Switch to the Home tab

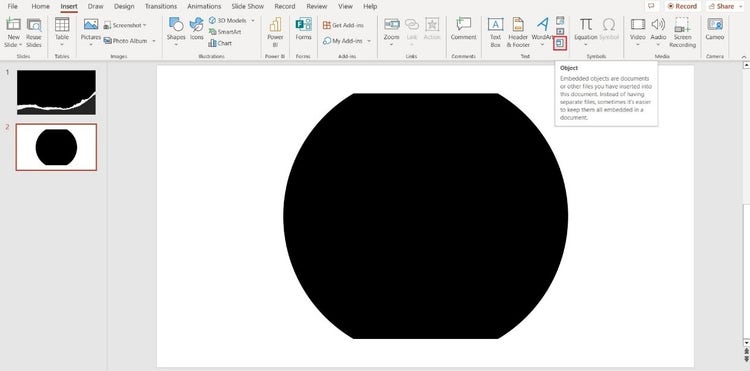41,6
